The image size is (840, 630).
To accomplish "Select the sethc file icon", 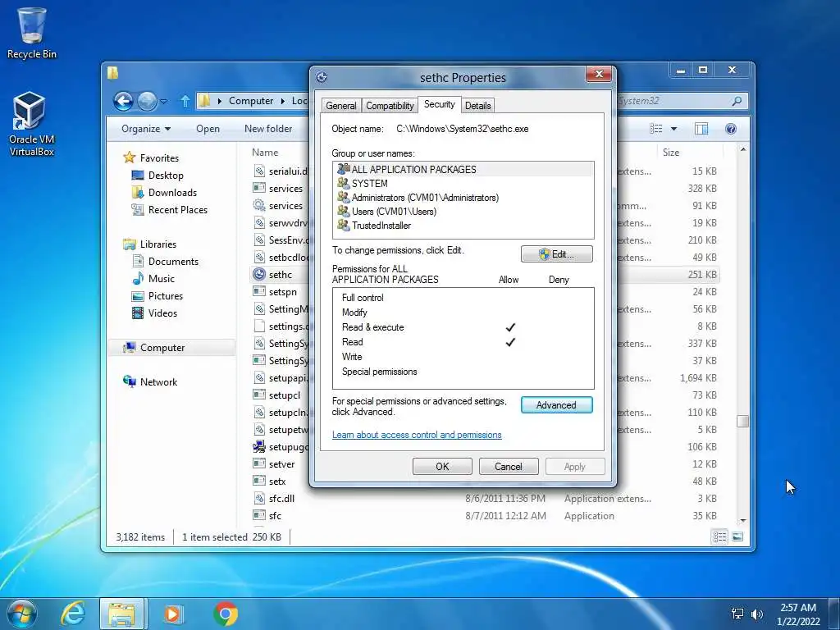I will pyautogui.click(x=259, y=274).
